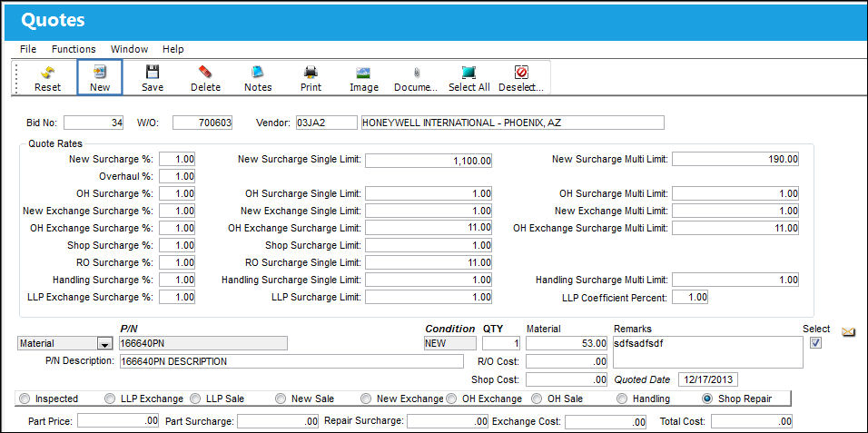This screenshot has height=433, width=868.
Task: Click the P/N Description field
Action: 291,361
